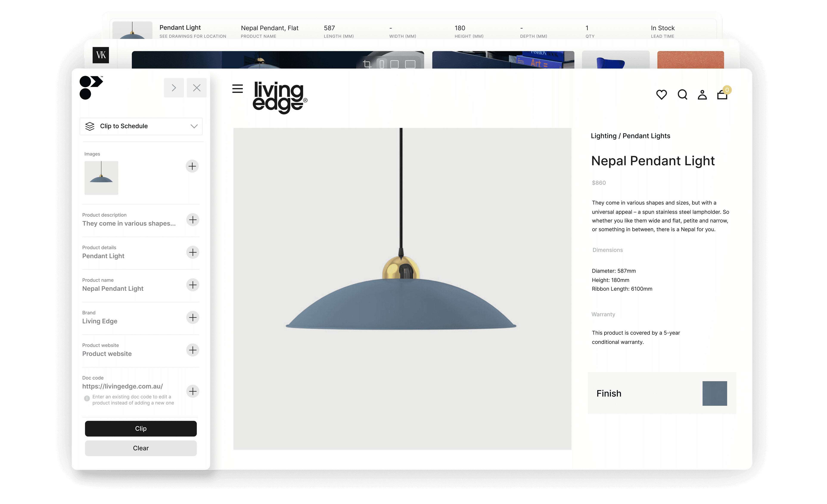Open the site search icon
Screen dimensions: 827x504
(682, 95)
